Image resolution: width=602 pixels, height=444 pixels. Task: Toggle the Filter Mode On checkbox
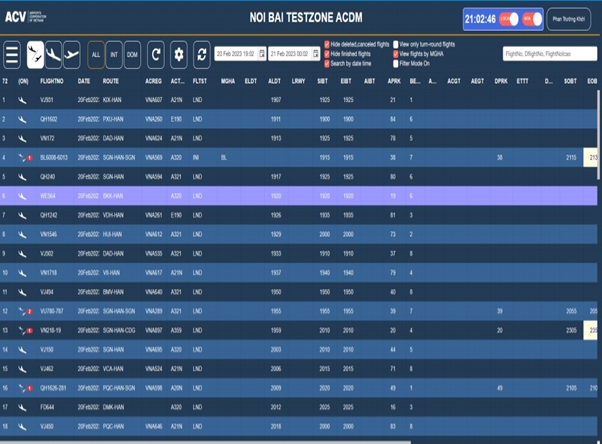tap(396, 62)
